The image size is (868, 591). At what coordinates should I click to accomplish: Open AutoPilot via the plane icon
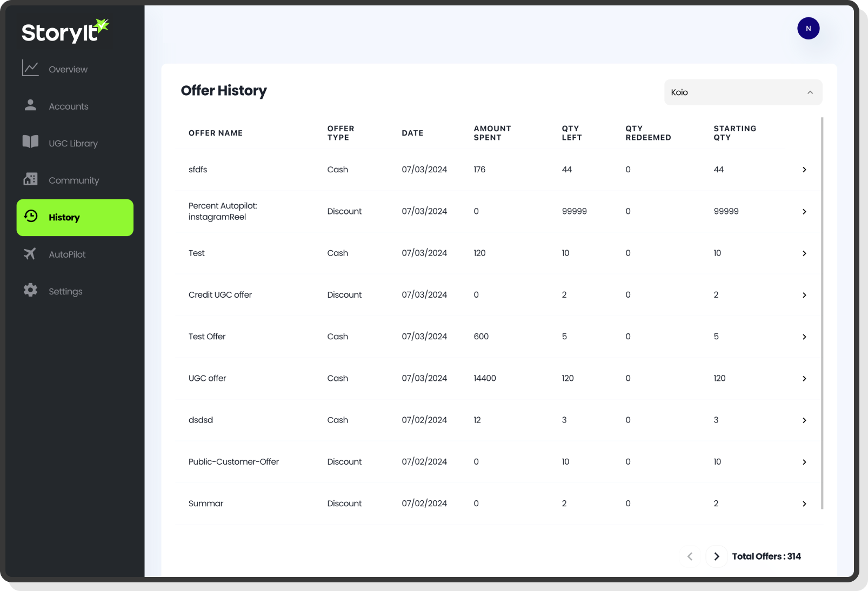(x=30, y=254)
